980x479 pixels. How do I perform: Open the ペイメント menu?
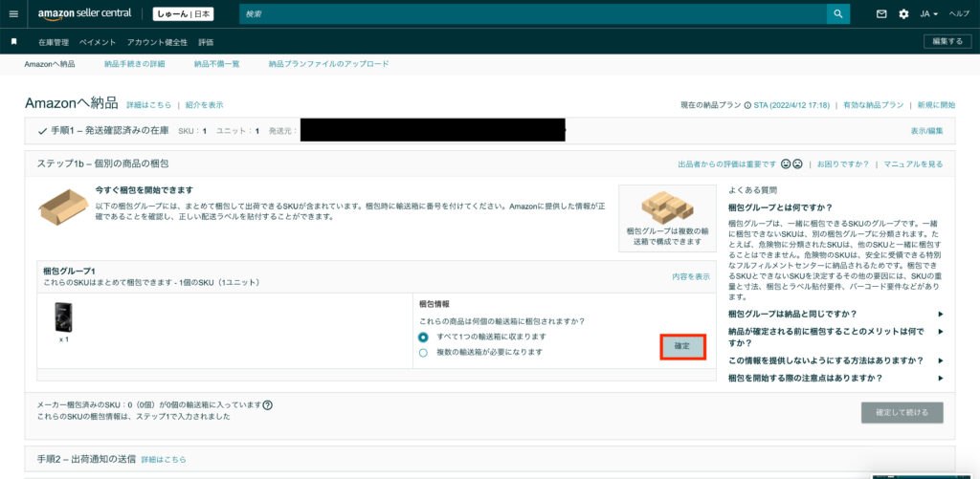[98, 42]
